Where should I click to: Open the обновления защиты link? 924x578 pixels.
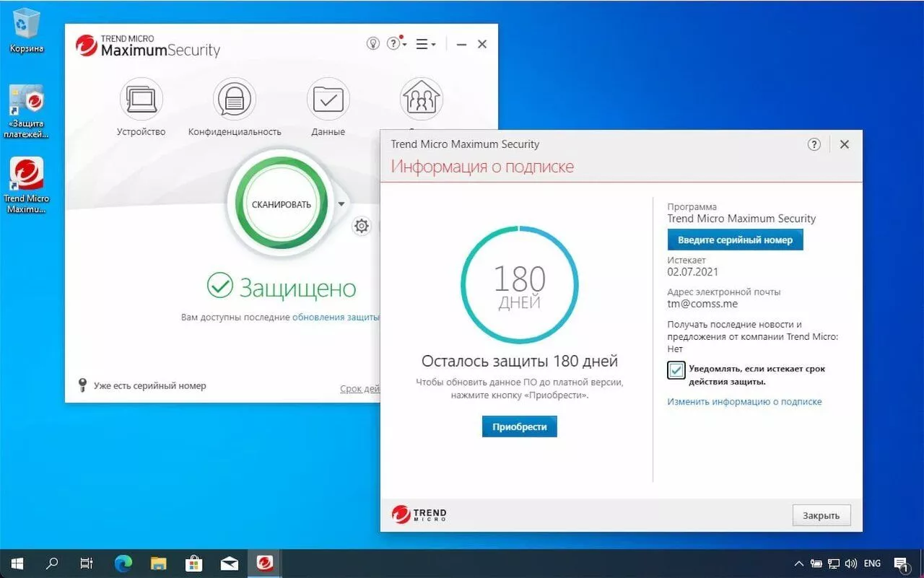coord(336,317)
